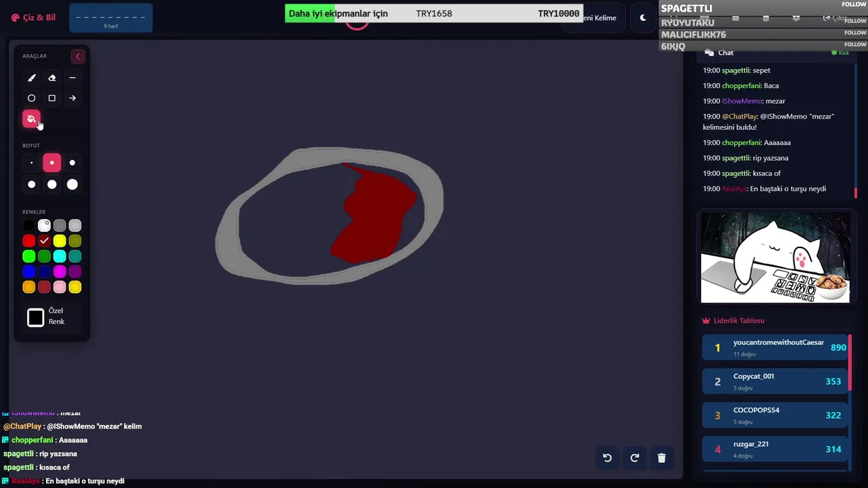Image resolution: width=868 pixels, height=488 pixels.
Task: Redo the undone drawing stroke
Action: pos(635,458)
